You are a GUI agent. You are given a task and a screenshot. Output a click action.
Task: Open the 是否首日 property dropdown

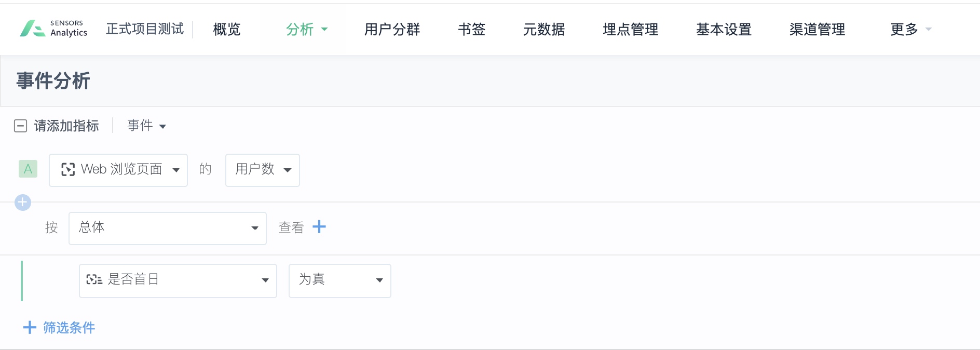(x=178, y=280)
